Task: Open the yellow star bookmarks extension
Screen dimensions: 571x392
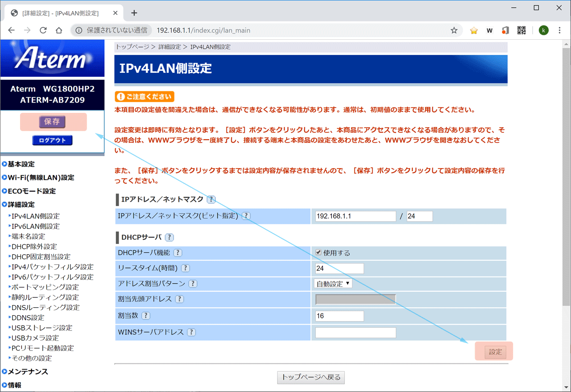Action: point(474,30)
